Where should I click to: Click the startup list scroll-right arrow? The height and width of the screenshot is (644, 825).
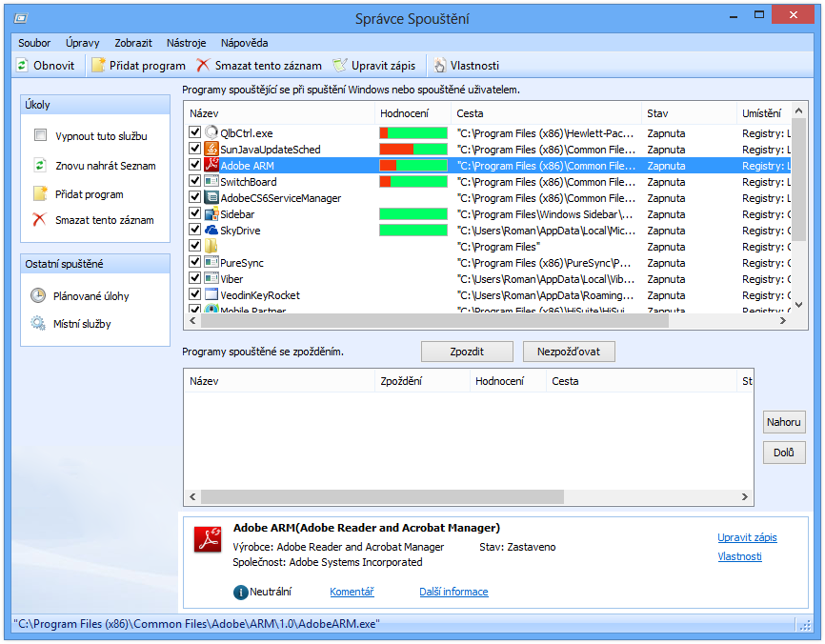(x=783, y=320)
